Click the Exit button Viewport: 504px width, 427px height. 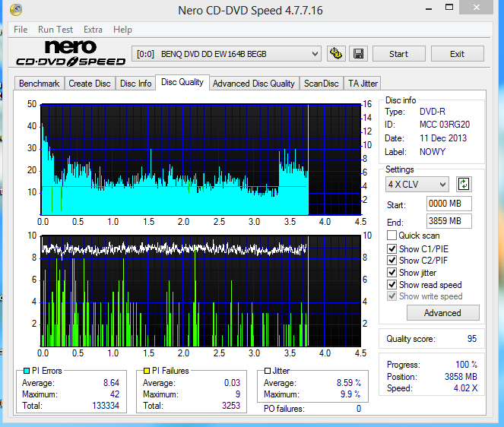(x=457, y=54)
